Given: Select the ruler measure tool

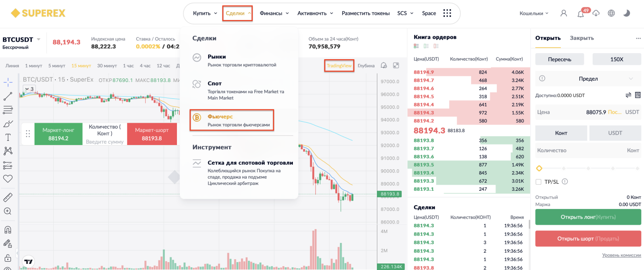Looking at the screenshot, I should tap(7, 197).
